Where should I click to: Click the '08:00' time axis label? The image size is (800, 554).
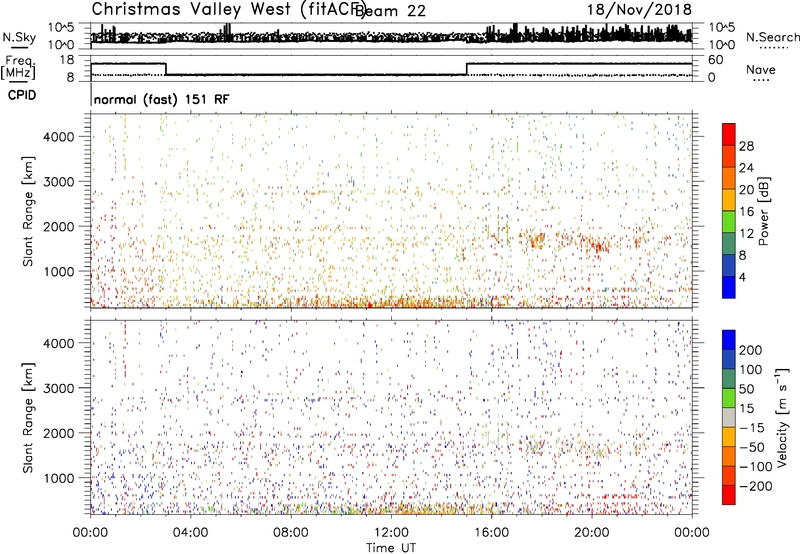pos(291,533)
